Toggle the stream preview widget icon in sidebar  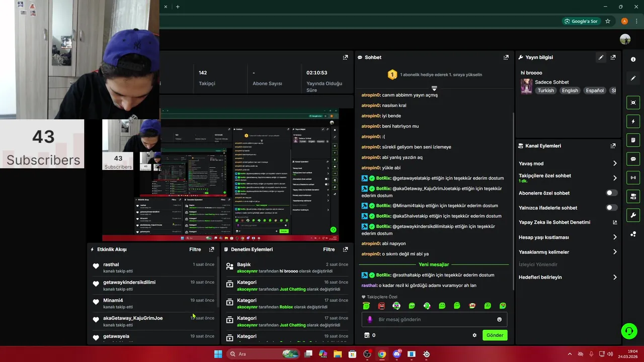[633, 103]
